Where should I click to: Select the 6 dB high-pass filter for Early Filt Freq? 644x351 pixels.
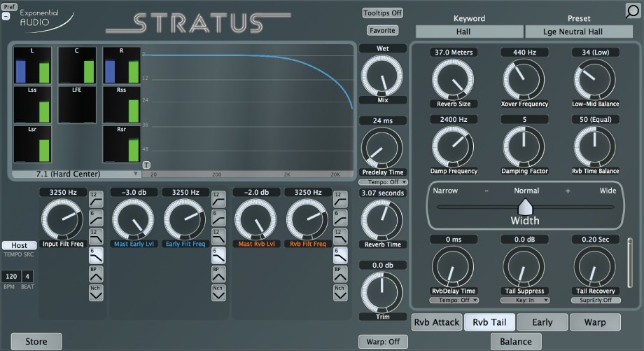(218, 219)
